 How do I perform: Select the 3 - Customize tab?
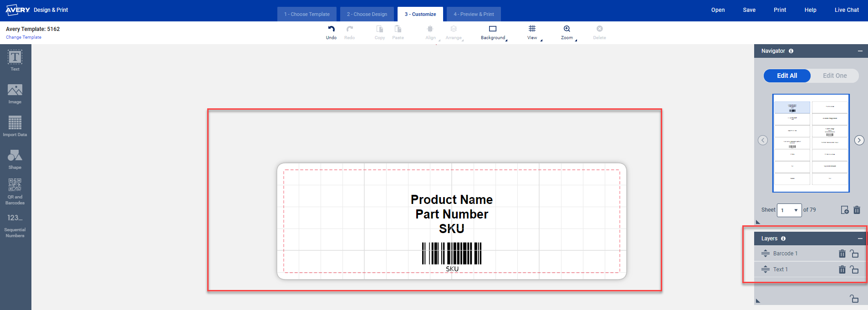(420, 14)
